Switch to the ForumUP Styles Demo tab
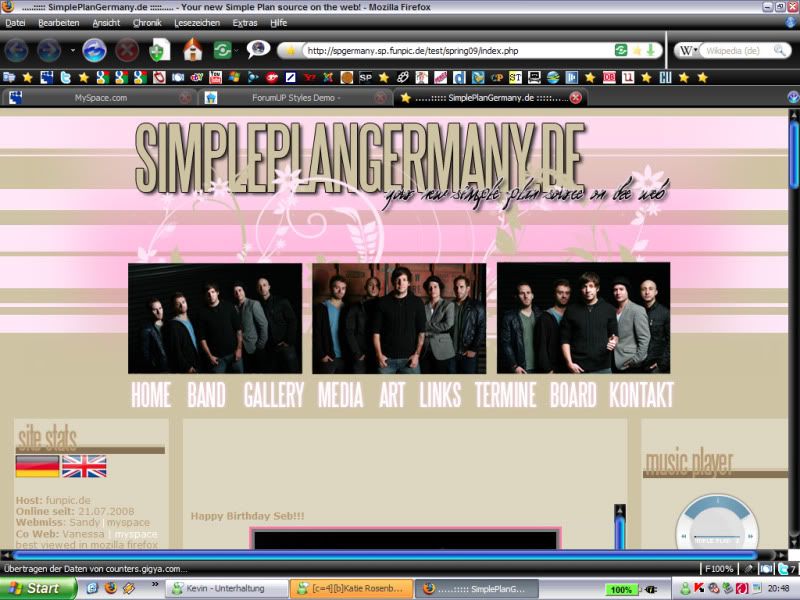The width and height of the screenshot is (800, 600). coord(294,97)
